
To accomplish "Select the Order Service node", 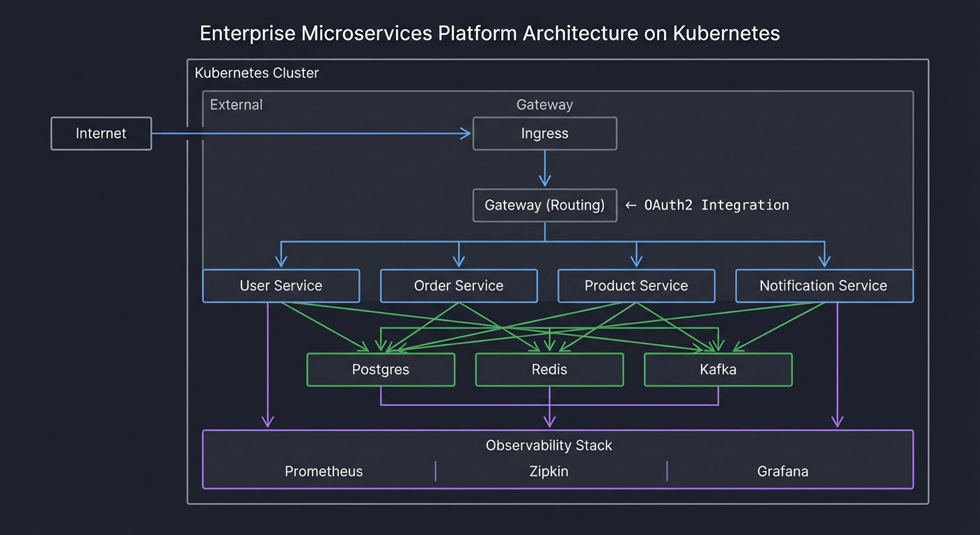I will click(459, 286).
